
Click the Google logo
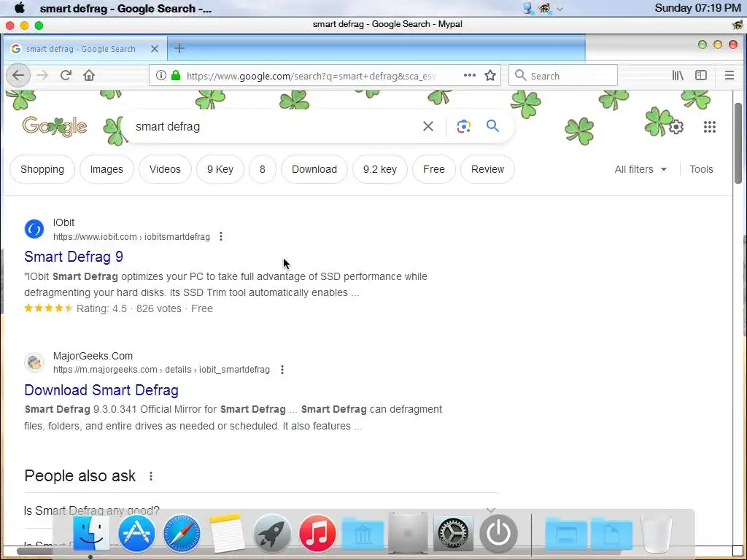tap(54, 127)
